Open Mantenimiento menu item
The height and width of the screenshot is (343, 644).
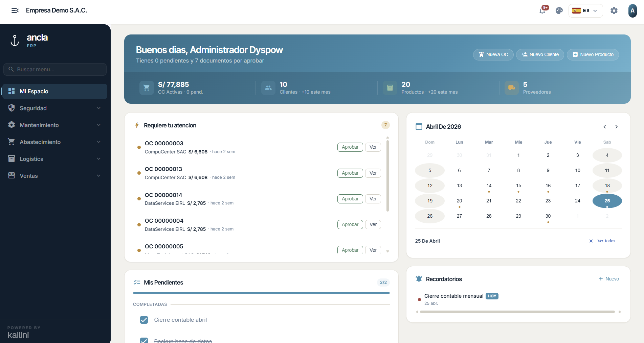[55, 125]
